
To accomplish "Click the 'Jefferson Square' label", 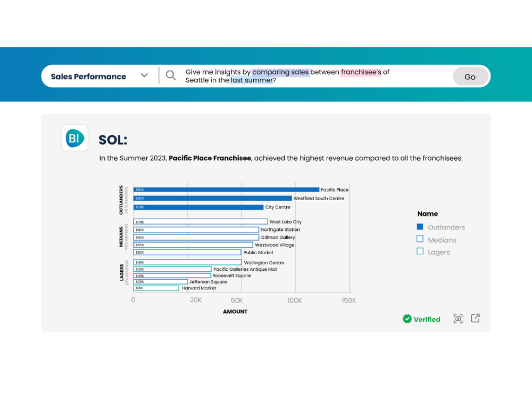I will (x=208, y=281).
